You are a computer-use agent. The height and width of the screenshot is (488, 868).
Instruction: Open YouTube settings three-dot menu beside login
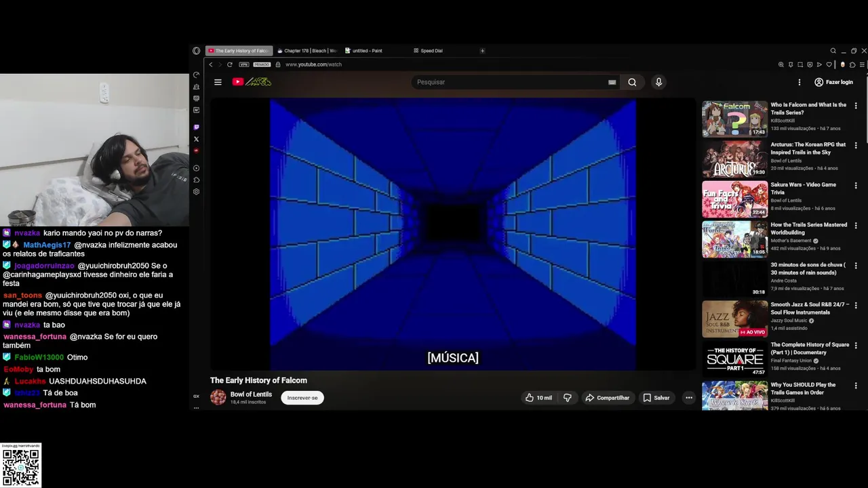coord(800,82)
